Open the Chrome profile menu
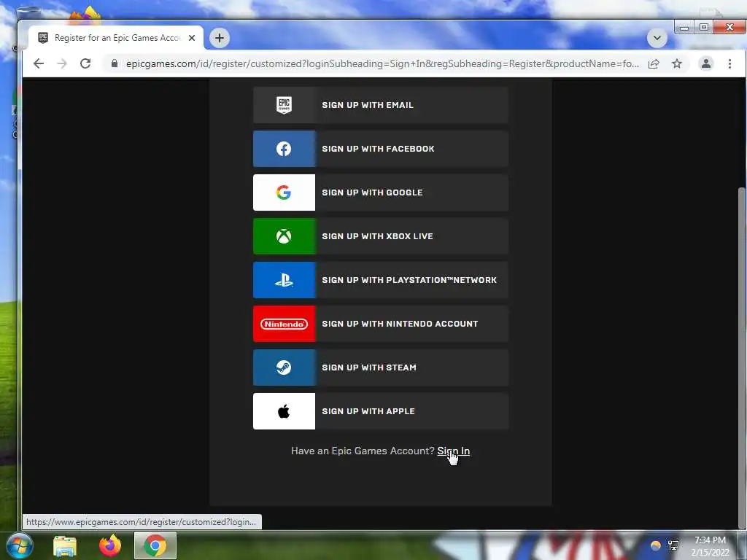 coord(706,63)
